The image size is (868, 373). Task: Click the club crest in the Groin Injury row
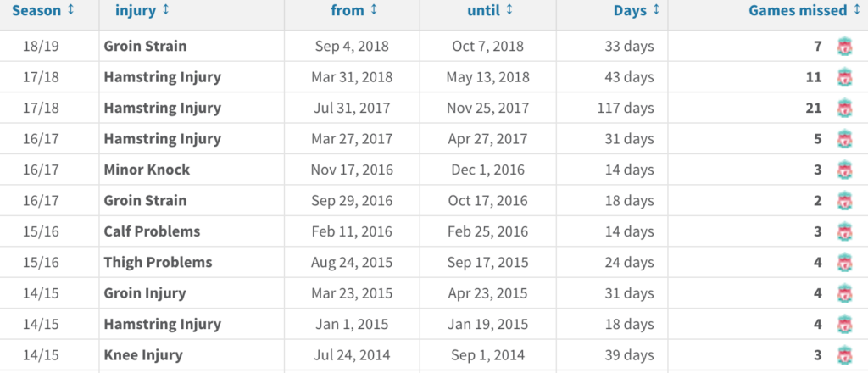844,294
